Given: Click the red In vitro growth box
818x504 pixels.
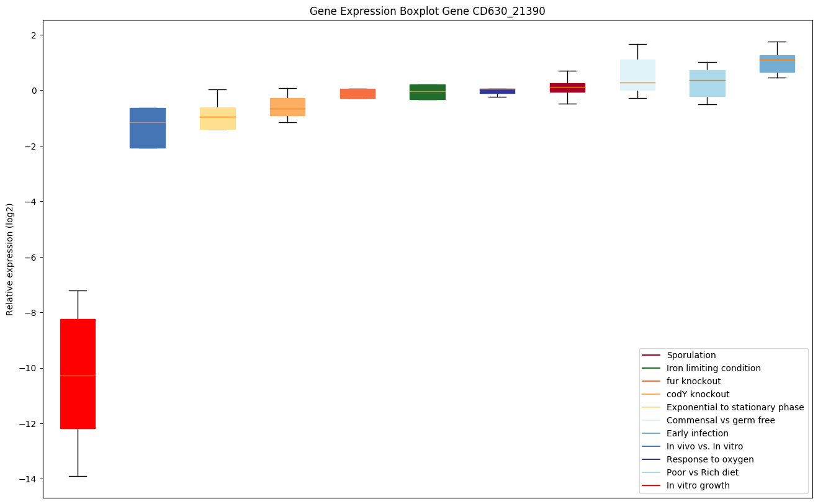Looking at the screenshot, I should click(78, 373).
